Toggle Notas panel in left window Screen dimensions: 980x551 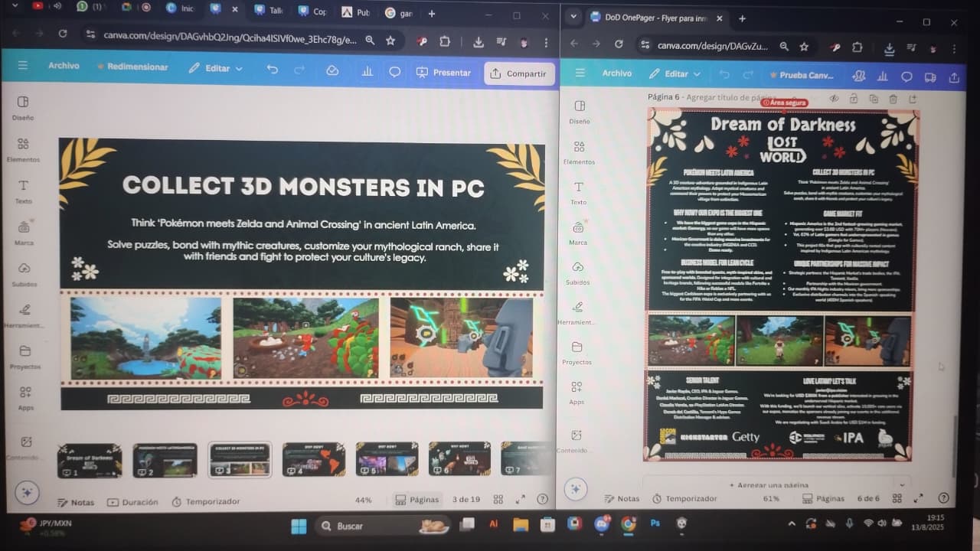pos(75,502)
